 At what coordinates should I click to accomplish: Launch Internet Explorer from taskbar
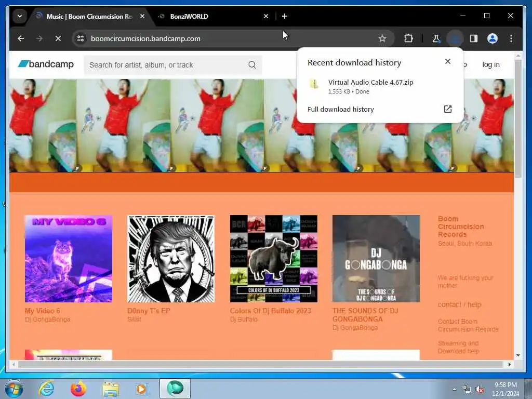point(46,389)
